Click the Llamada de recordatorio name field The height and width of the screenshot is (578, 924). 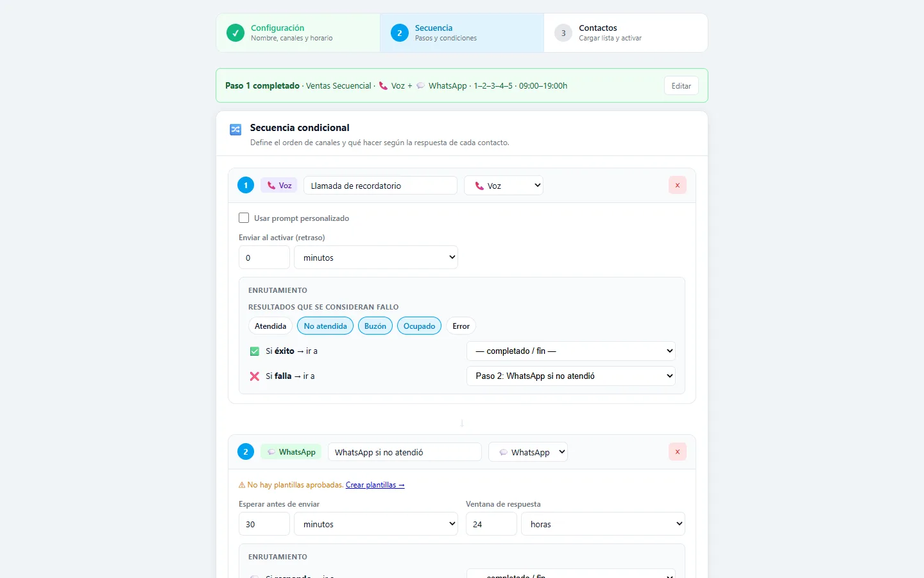381,185
